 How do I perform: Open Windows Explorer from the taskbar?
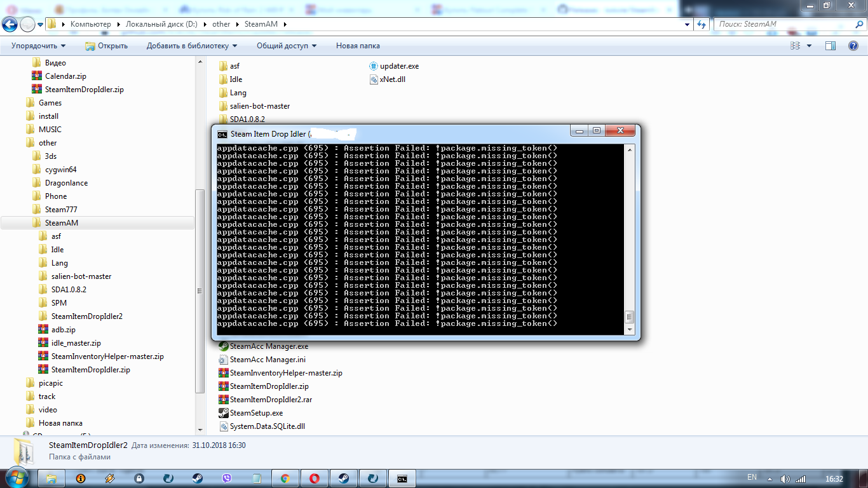tap(51, 478)
